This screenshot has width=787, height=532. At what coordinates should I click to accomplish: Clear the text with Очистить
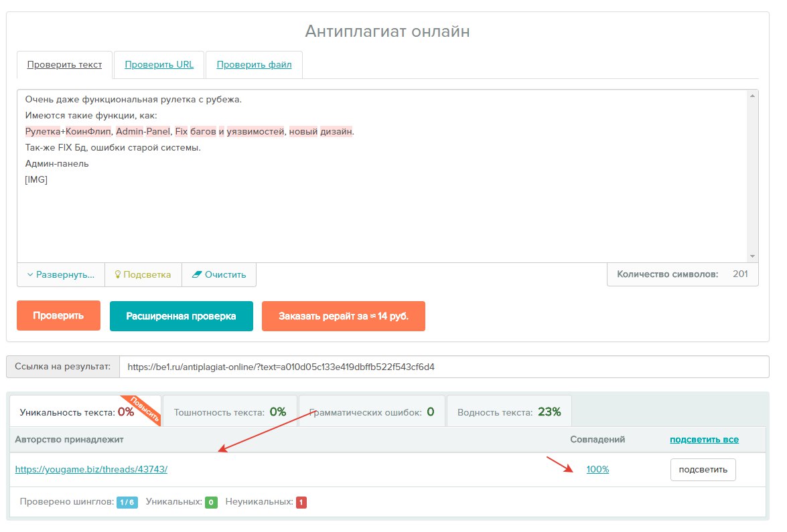tap(219, 275)
